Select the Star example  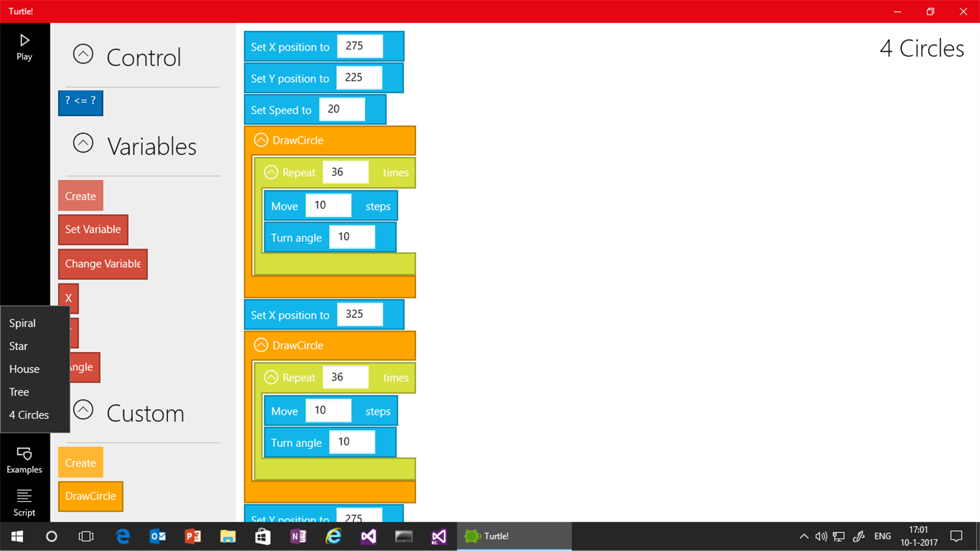19,346
